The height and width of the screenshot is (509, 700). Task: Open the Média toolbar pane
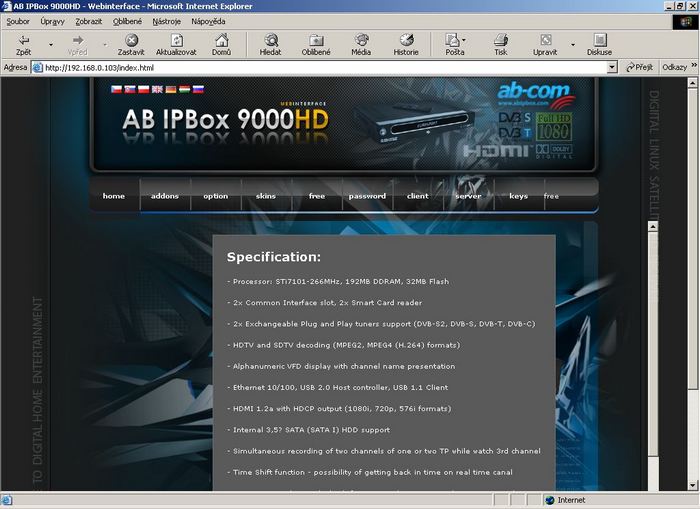[361, 45]
